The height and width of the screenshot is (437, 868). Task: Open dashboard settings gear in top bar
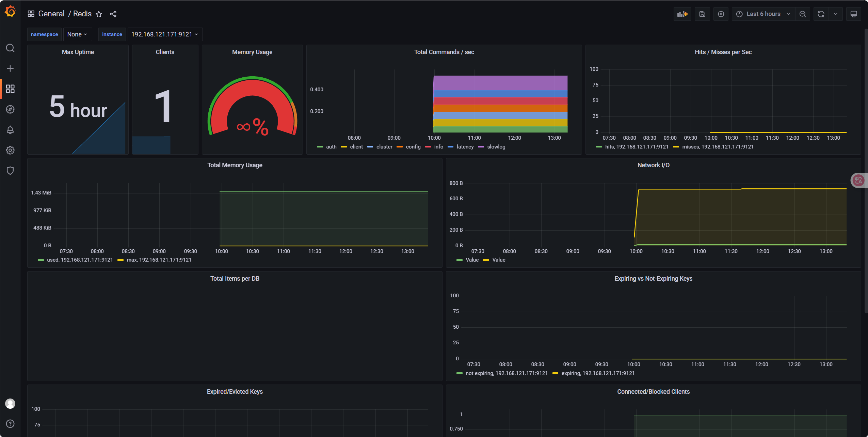[721, 14]
